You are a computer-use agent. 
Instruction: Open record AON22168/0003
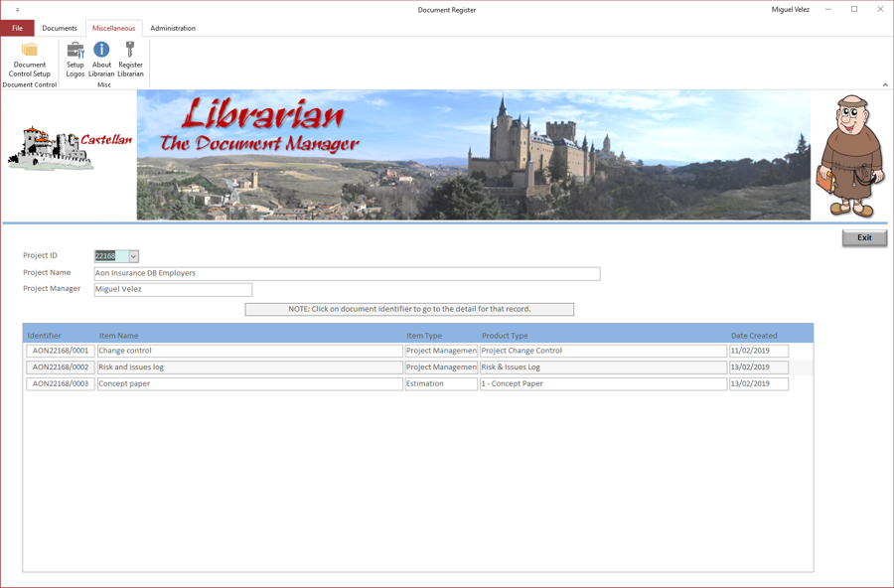click(61, 383)
